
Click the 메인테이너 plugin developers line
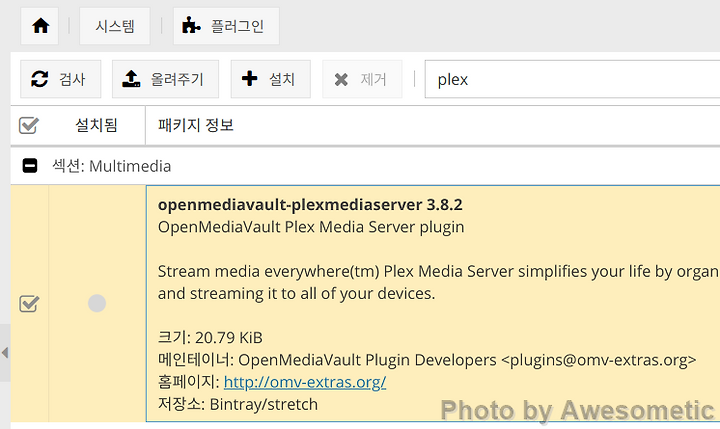tap(427, 360)
